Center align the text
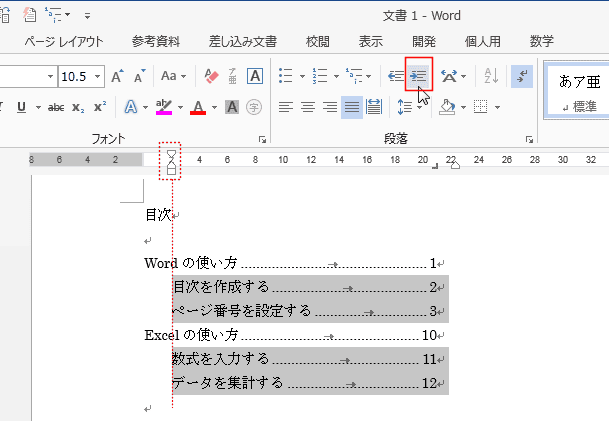Image resolution: width=609 pixels, height=421 pixels. (x=308, y=107)
